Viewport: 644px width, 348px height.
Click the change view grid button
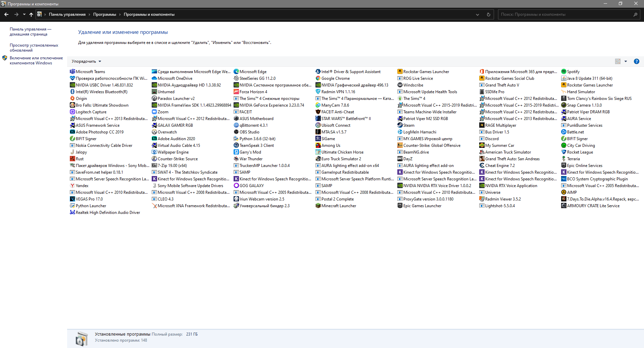618,61
